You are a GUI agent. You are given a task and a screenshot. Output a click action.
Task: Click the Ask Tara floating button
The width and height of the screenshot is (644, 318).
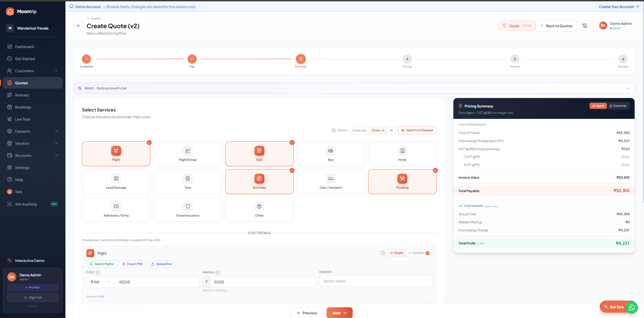(614, 307)
